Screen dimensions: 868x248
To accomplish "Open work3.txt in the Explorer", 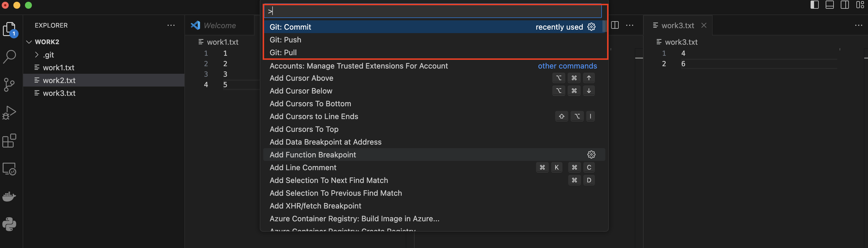I will click(59, 93).
